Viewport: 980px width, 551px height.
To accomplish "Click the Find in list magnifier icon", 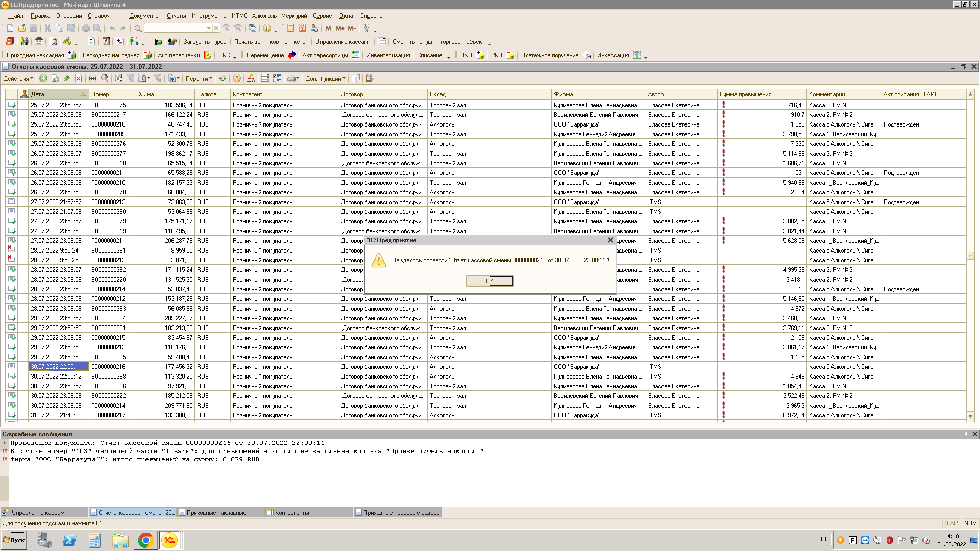I will coord(105,79).
